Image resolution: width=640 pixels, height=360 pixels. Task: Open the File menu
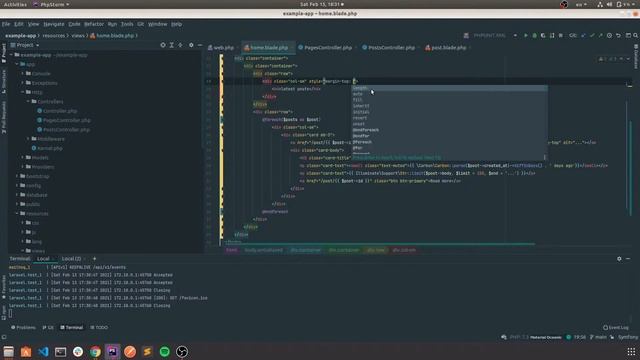pyautogui.click(x=6, y=24)
